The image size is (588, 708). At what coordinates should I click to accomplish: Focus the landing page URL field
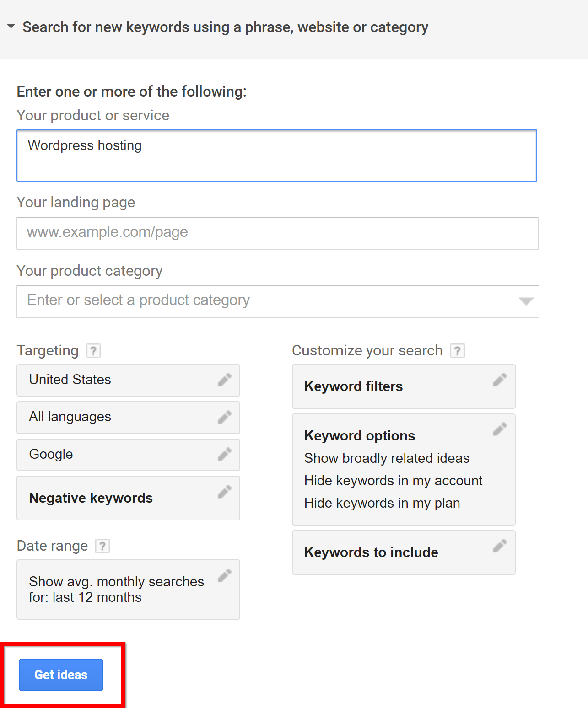pyautogui.click(x=278, y=233)
